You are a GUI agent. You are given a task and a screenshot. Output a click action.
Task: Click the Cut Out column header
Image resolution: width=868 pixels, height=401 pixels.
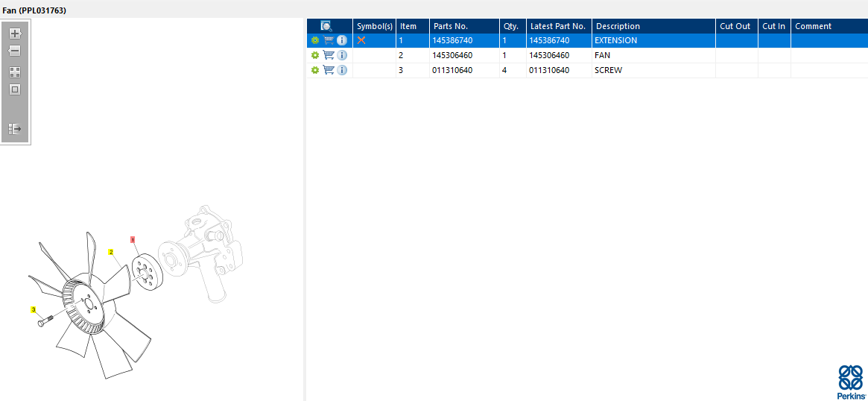(737, 26)
